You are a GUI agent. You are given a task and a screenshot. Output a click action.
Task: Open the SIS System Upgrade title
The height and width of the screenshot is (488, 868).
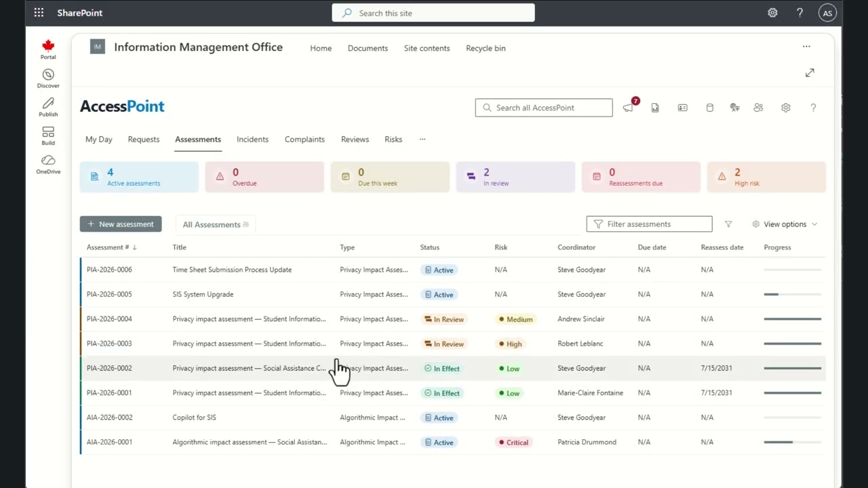click(x=203, y=294)
